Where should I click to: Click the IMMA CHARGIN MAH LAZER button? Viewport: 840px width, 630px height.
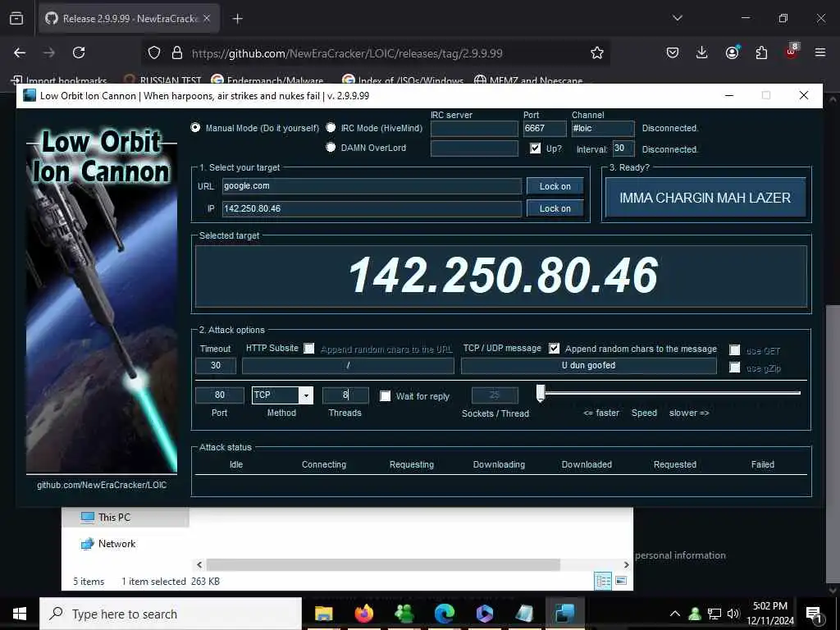[705, 198]
